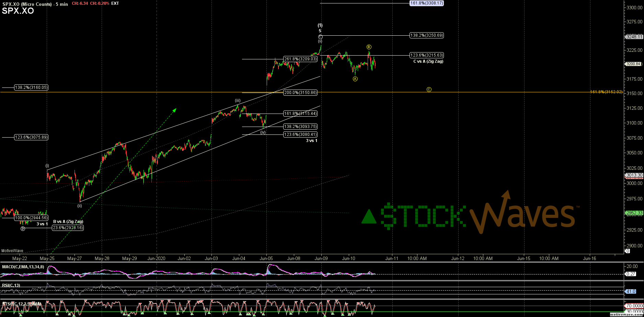Click the red 70.0000 stochastic level tag

634,306
